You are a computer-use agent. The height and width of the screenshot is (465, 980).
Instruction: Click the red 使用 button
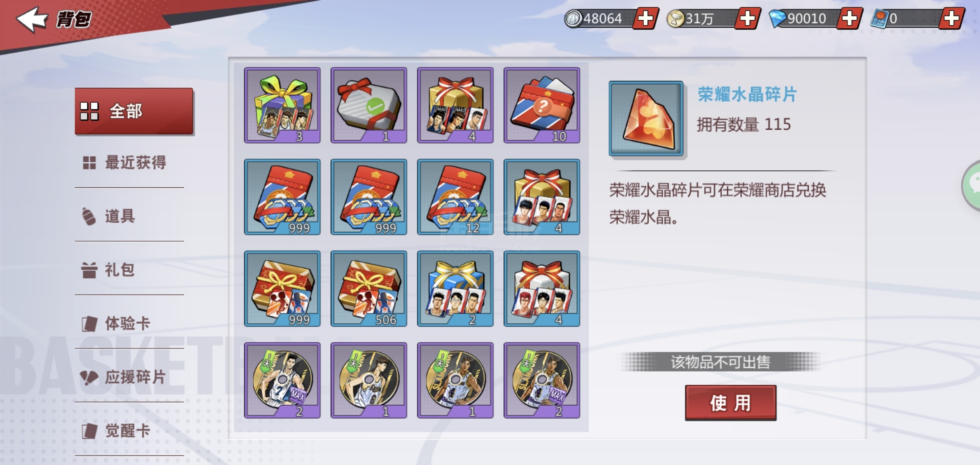[731, 403]
